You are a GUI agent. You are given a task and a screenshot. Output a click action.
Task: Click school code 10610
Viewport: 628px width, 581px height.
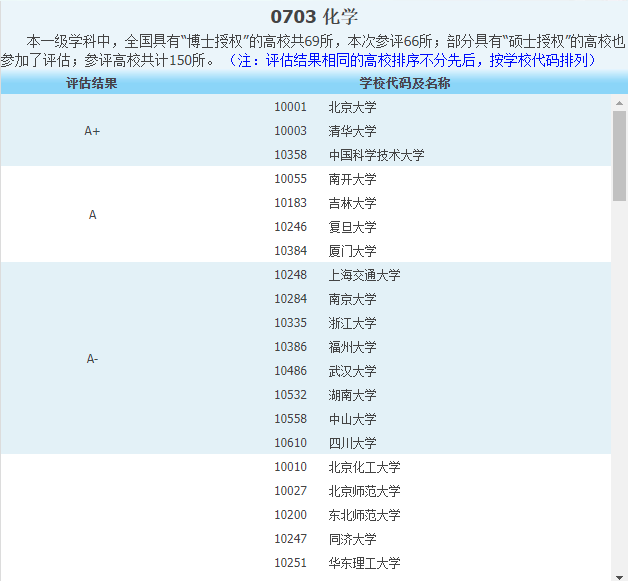(x=290, y=443)
